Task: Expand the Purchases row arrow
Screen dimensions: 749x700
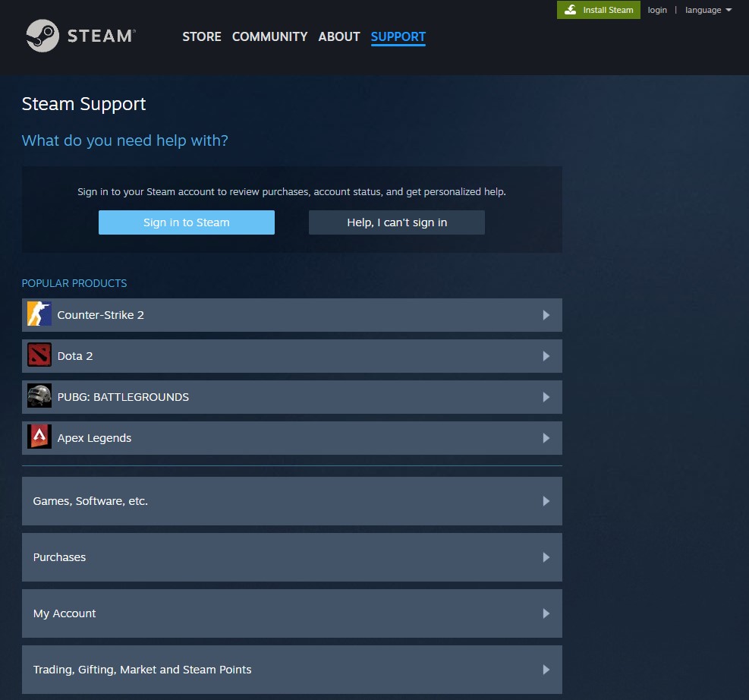Action: pos(546,557)
